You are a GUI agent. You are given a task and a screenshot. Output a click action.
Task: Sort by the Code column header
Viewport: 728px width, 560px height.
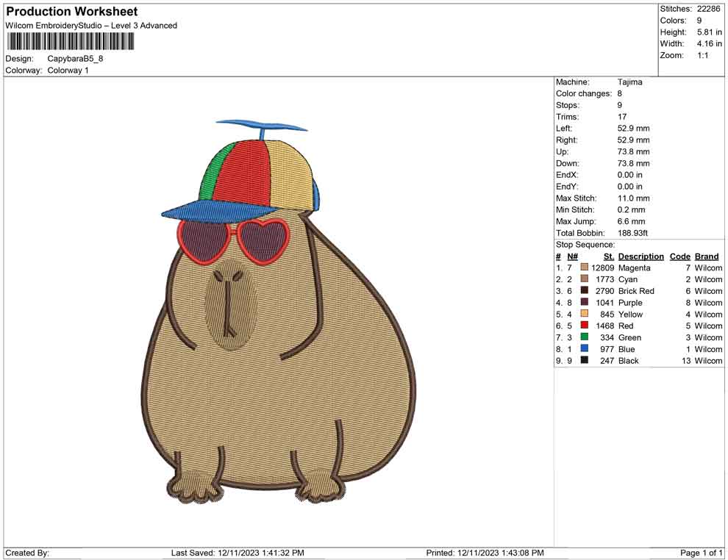pos(680,256)
